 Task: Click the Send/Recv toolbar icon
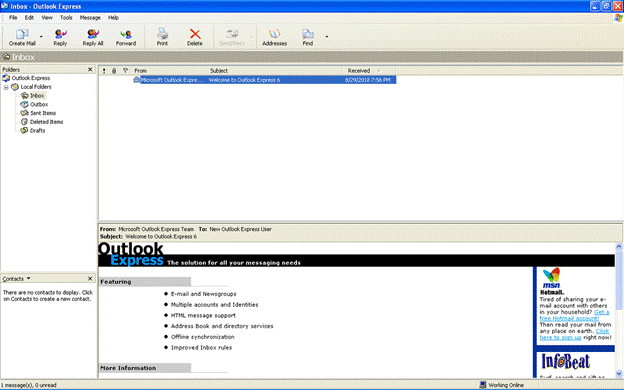[232, 33]
